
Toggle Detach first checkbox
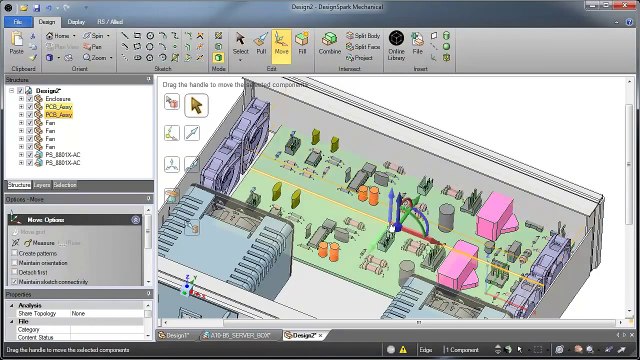[15, 272]
